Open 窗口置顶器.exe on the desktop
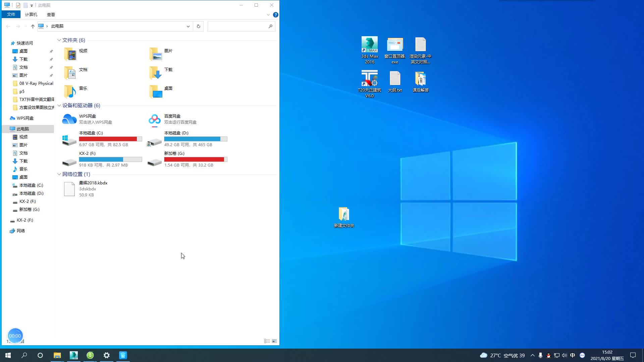Viewport: 644px width, 362px height. click(x=395, y=45)
